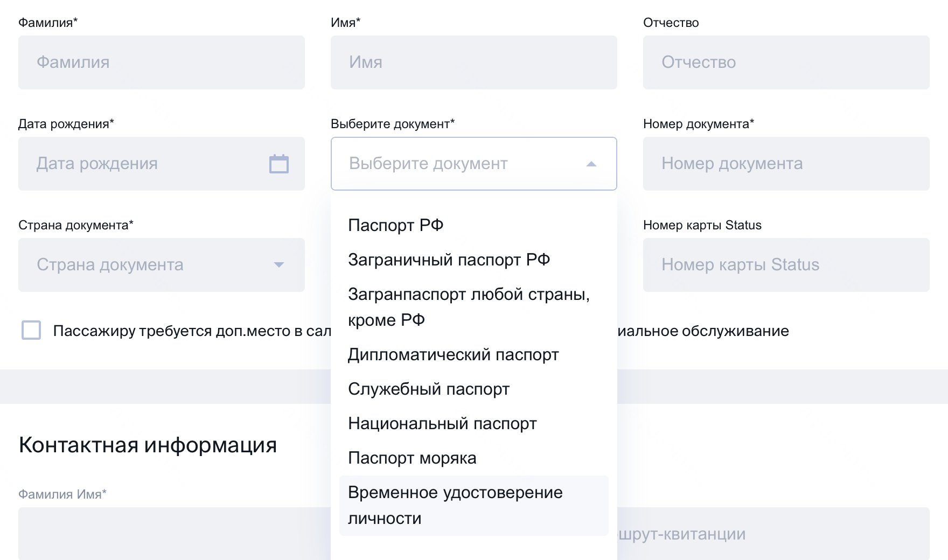Screen dimensions: 948x560
Task: Pick Дипломатический паспорт option
Action: 453,354
